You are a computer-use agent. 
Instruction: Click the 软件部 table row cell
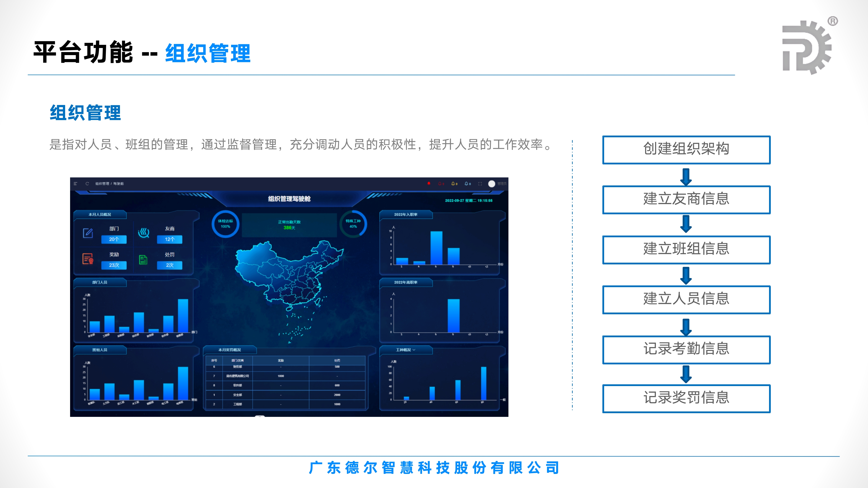click(x=238, y=385)
